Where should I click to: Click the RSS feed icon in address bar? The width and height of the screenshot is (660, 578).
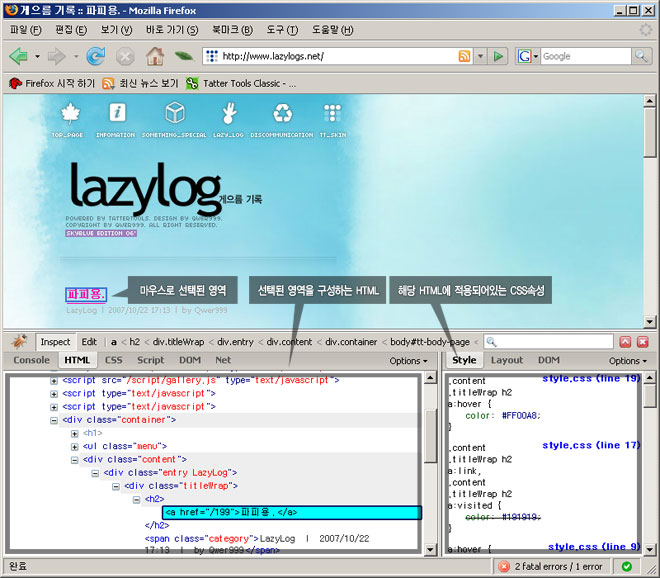click(x=464, y=56)
